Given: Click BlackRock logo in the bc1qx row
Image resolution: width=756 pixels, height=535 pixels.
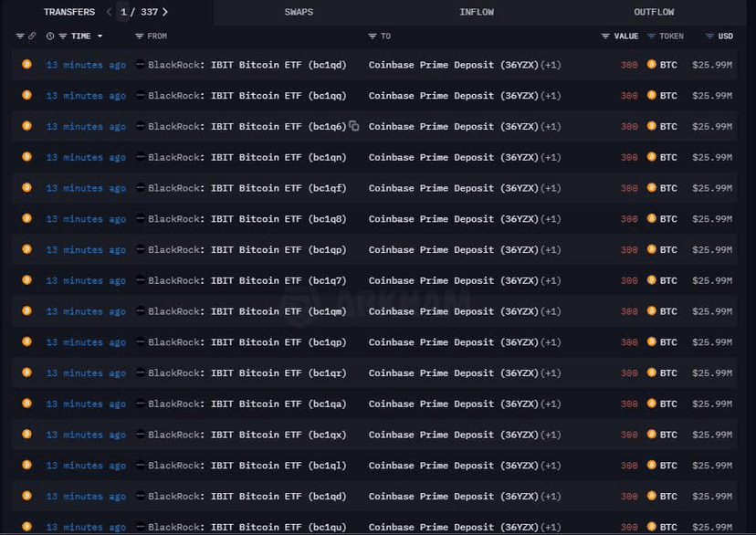Looking at the screenshot, I should (x=141, y=435).
